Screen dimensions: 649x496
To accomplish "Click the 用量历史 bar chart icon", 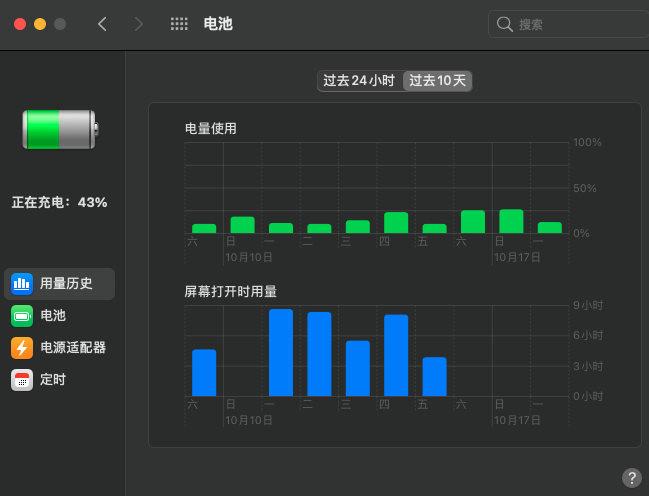I will [x=22, y=284].
